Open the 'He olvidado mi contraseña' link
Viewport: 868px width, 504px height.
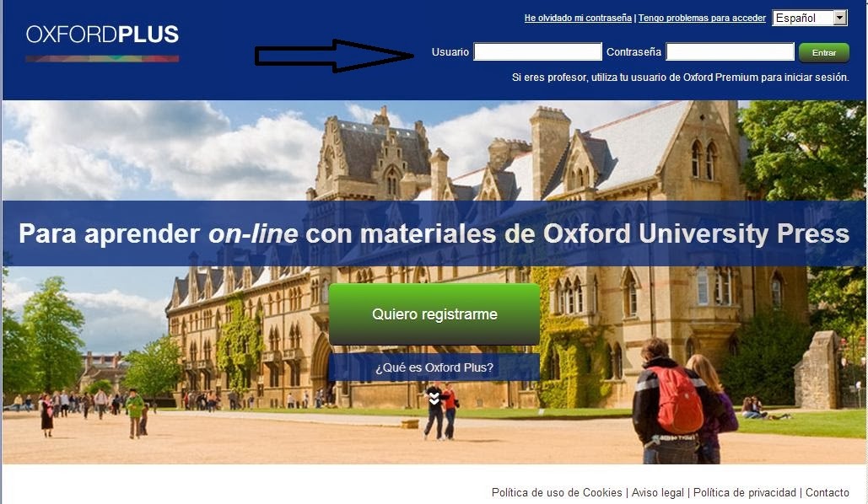pos(578,18)
